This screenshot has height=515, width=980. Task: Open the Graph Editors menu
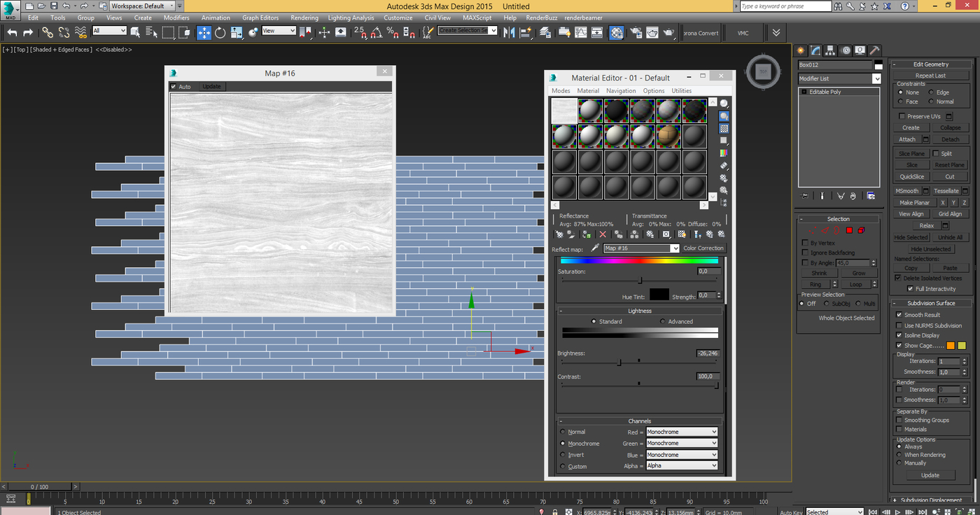click(x=260, y=17)
